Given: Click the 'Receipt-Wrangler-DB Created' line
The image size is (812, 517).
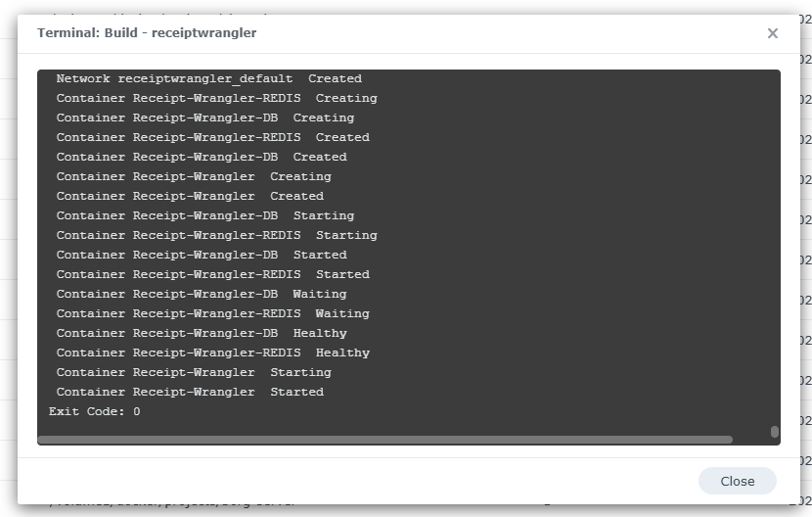Looking at the screenshot, I should (x=201, y=157).
